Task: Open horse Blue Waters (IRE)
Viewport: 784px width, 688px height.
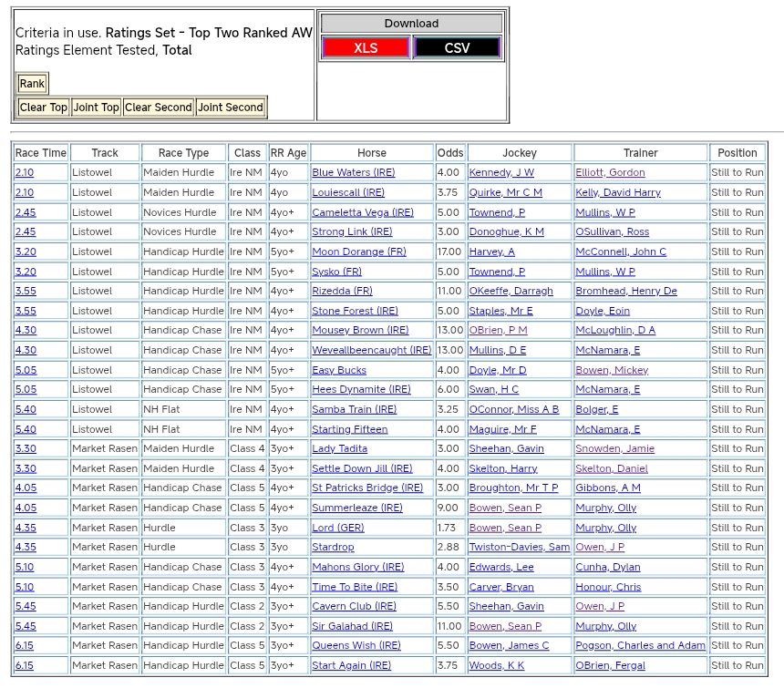Action: [354, 172]
